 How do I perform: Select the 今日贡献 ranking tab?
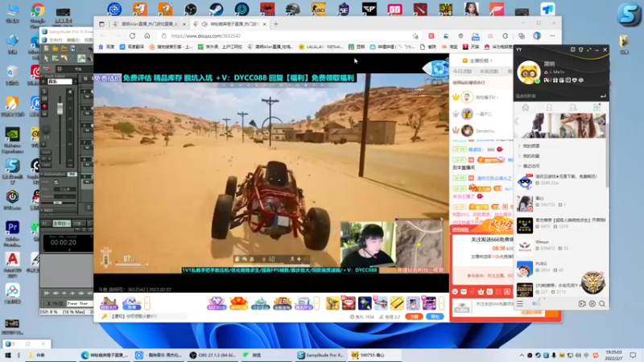click(x=462, y=72)
